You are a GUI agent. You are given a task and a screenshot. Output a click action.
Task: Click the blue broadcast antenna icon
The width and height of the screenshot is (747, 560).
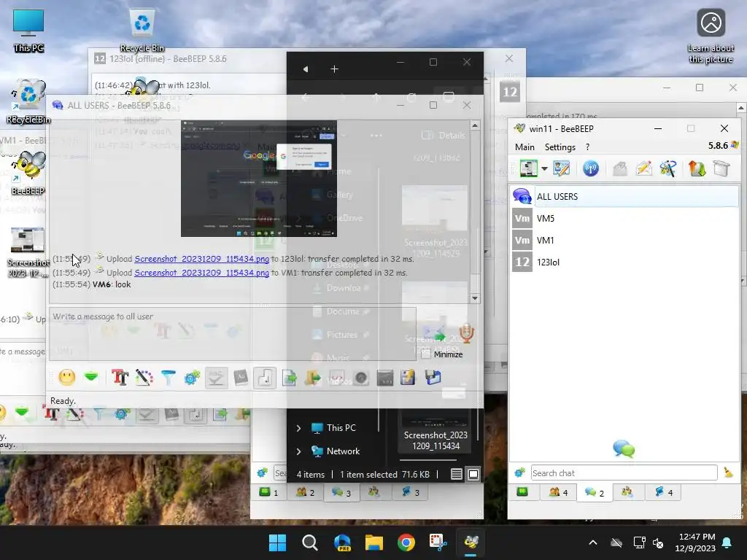pyautogui.click(x=591, y=168)
